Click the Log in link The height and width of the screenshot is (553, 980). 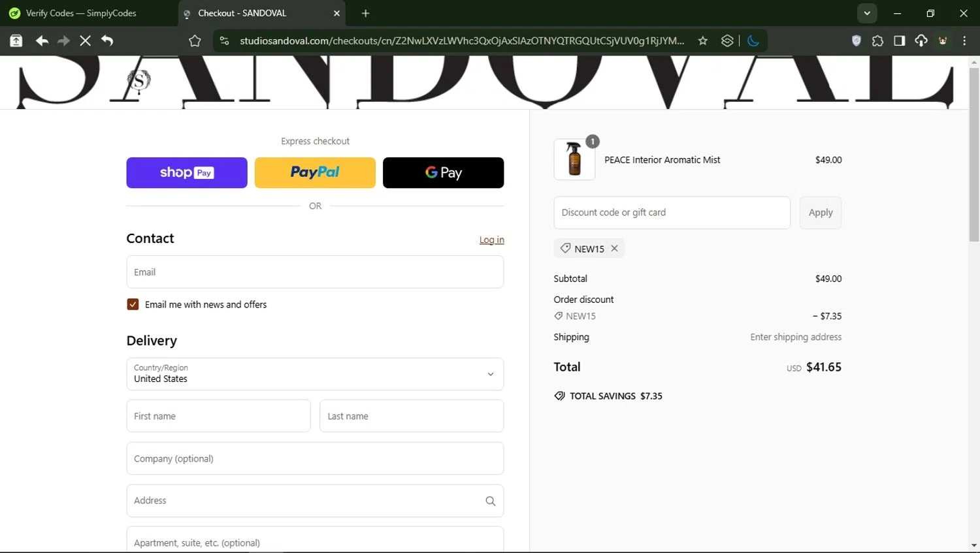[x=491, y=240]
